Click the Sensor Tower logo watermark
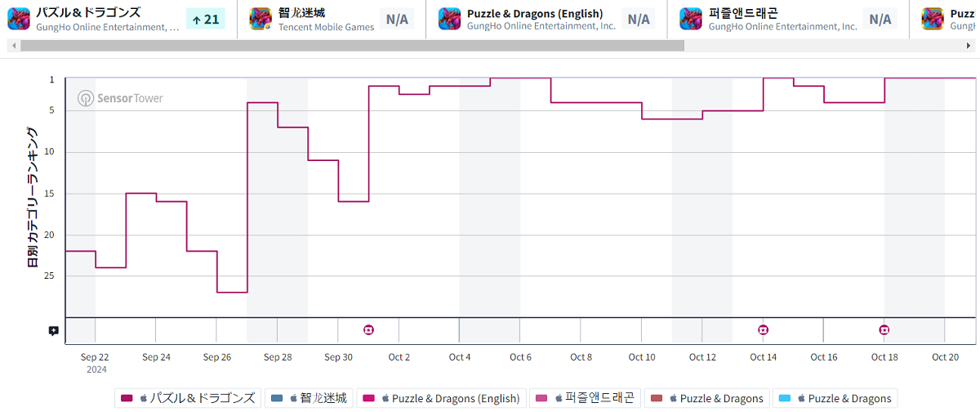 [121, 98]
